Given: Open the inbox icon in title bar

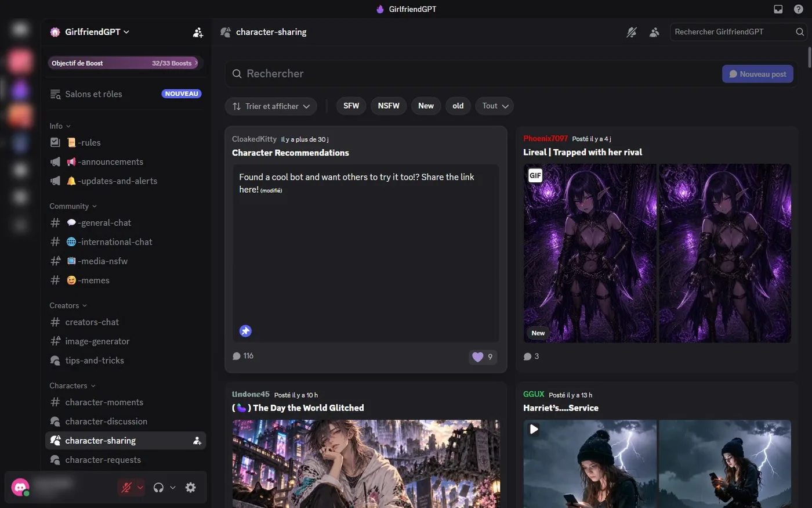Looking at the screenshot, I should (778, 9).
